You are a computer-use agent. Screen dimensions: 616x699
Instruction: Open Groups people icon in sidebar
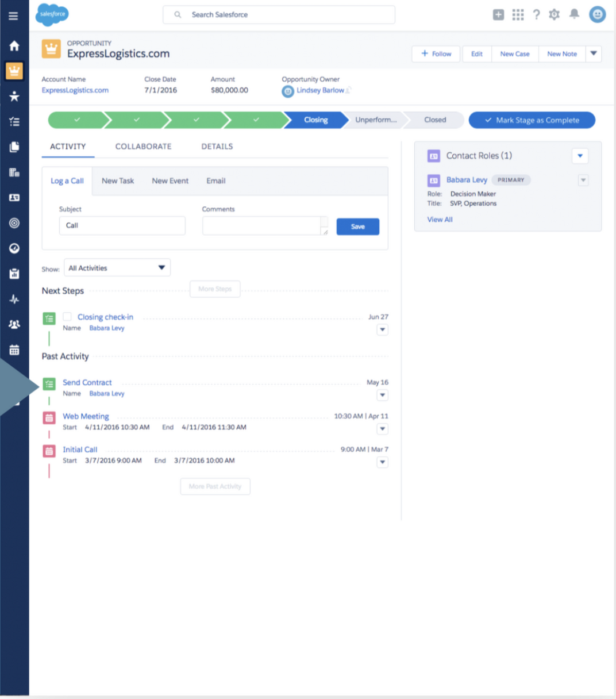coord(14,324)
